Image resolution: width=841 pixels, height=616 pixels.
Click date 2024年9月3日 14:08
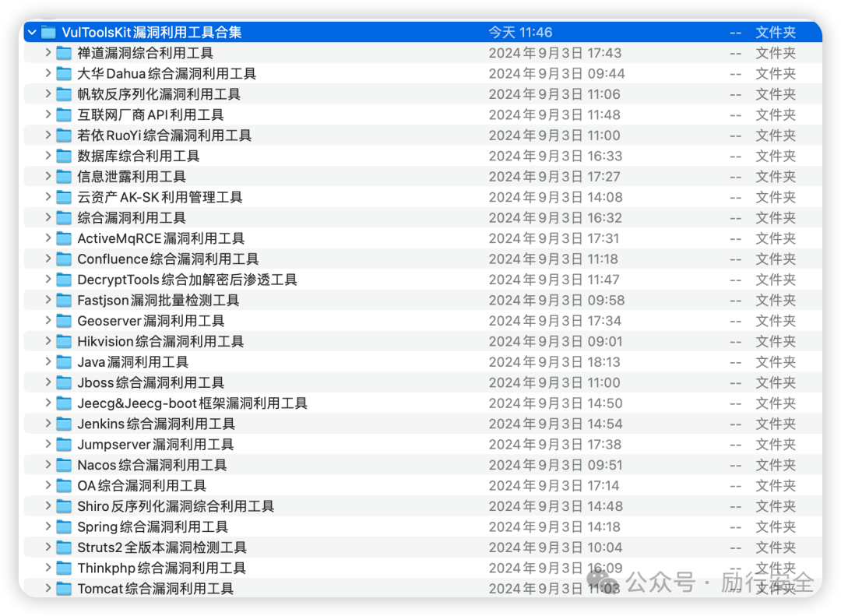click(x=556, y=198)
